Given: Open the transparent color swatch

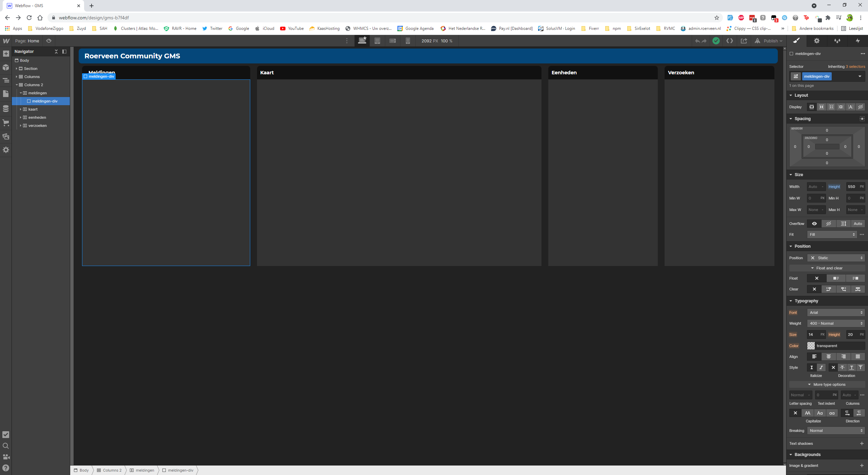Looking at the screenshot, I should [x=811, y=346].
